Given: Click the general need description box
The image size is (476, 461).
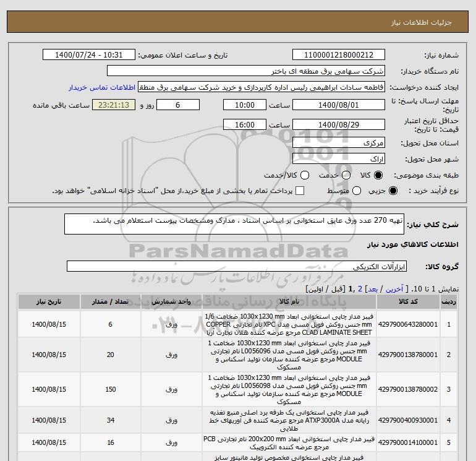Looking at the screenshot, I should [x=234, y=224].
